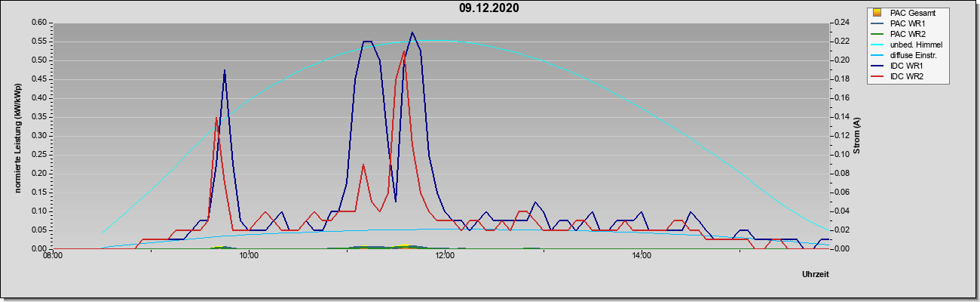Select the normierte Leistung axis label

pyautogui.click(x=16, y=135)
